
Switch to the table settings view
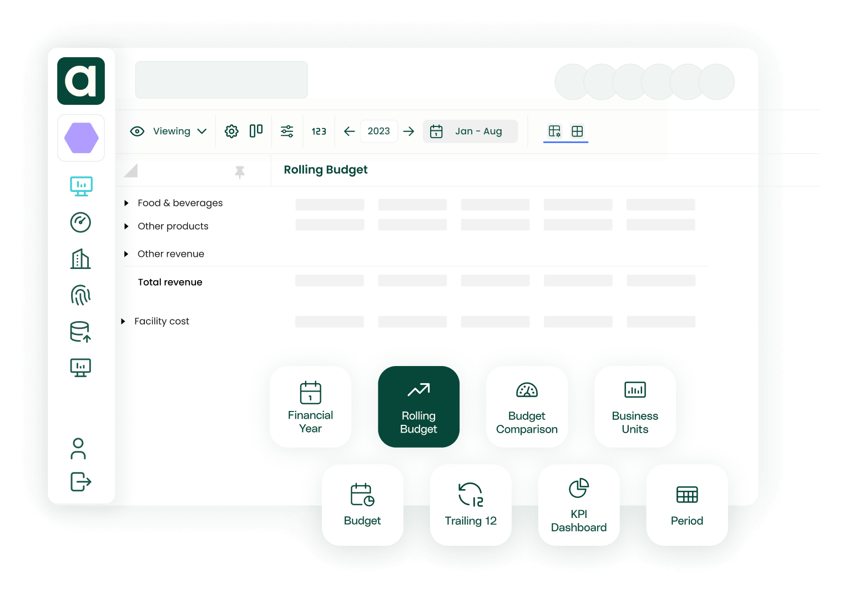[x=554, y=131]
